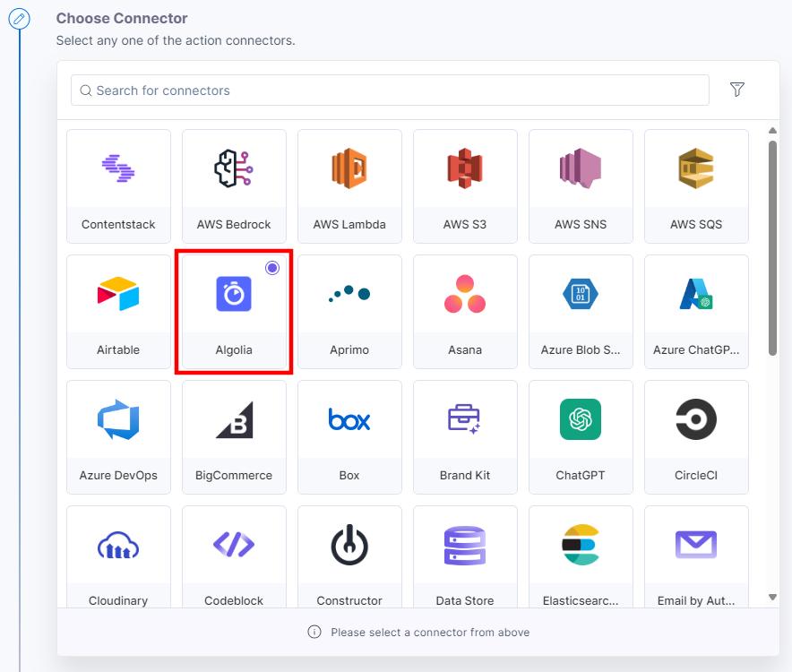
Task: Click the "Constructor" label text
Action: (x=349, y=600)
